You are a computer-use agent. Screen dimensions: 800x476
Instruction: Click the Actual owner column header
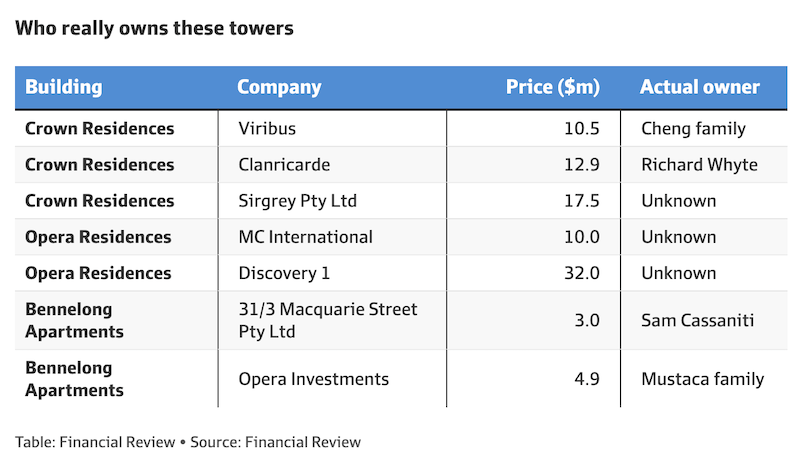click(699, 87)
